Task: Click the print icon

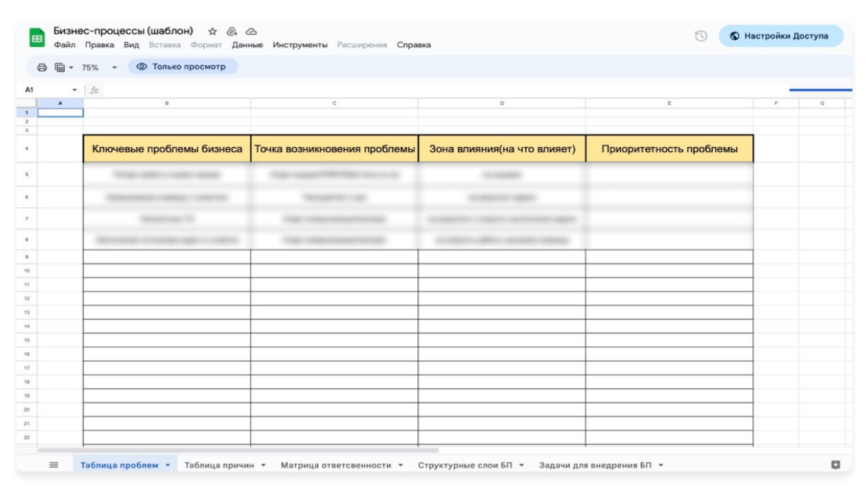Action: (x=42, y=67)
